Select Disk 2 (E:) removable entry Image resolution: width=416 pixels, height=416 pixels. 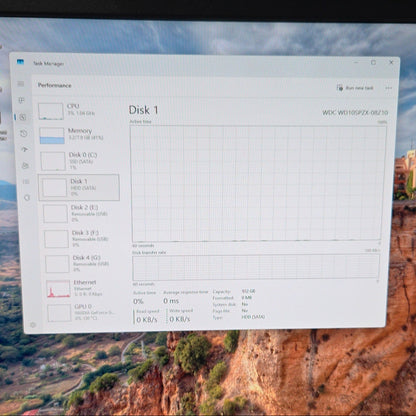click(81, 213)
